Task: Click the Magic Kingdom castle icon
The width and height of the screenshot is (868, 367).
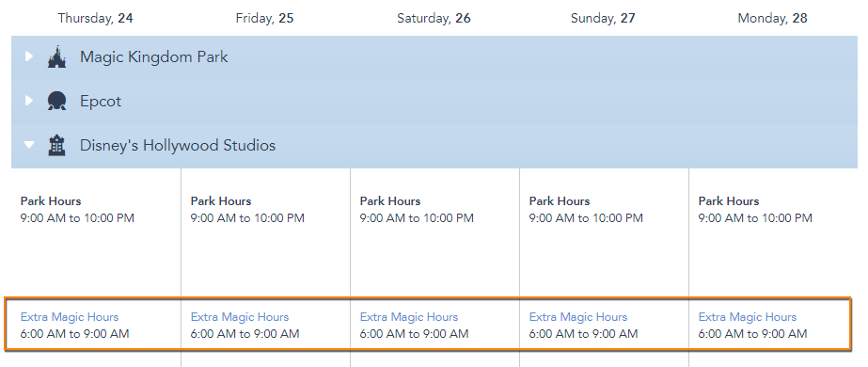Action: coord(56,57)
